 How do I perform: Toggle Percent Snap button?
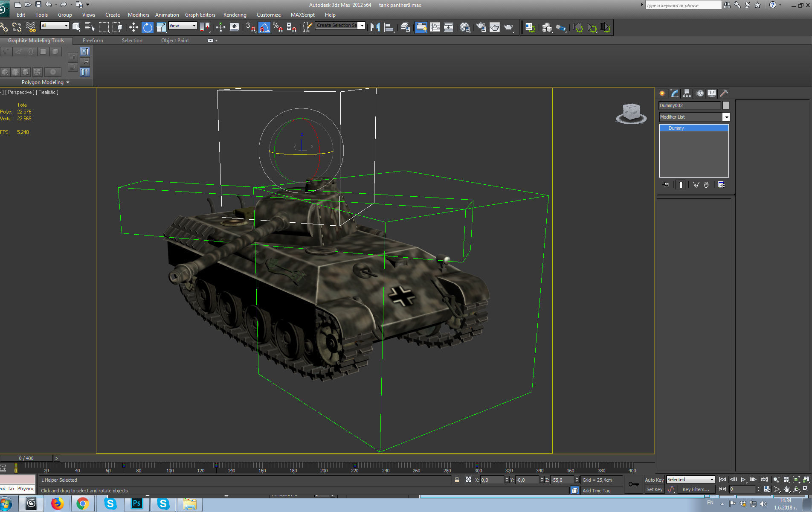pos(278,27)
